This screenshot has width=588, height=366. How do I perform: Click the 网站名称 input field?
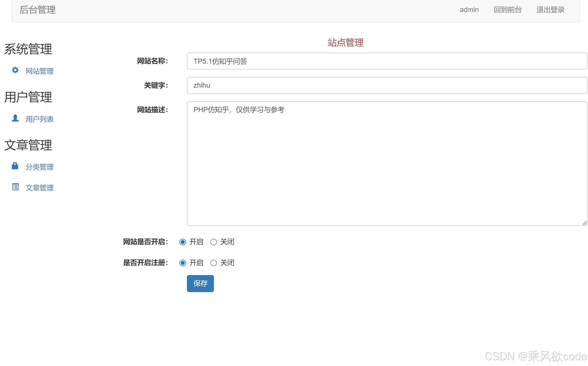pos(386,61)
